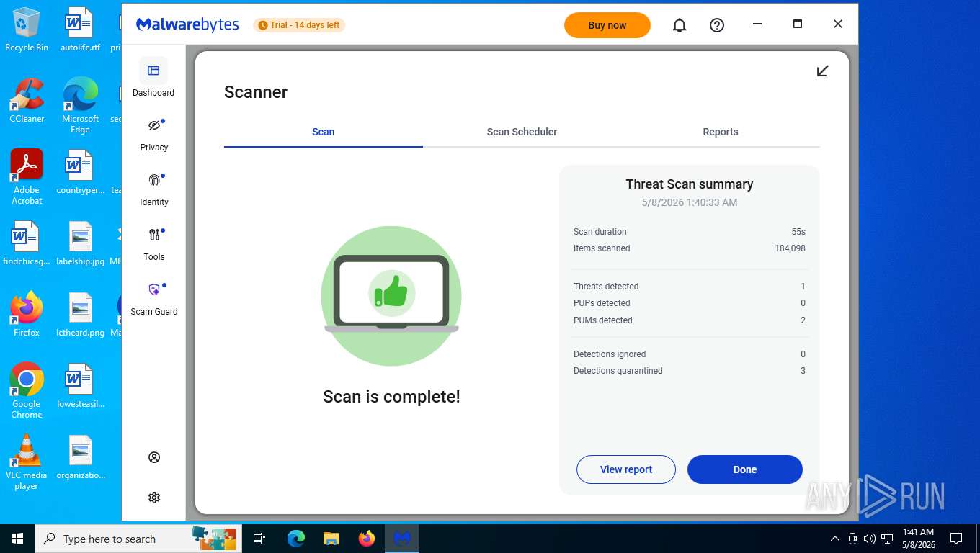
Task: Open the taskbar clock showing 1:41 AM
Action: point(919,539)
